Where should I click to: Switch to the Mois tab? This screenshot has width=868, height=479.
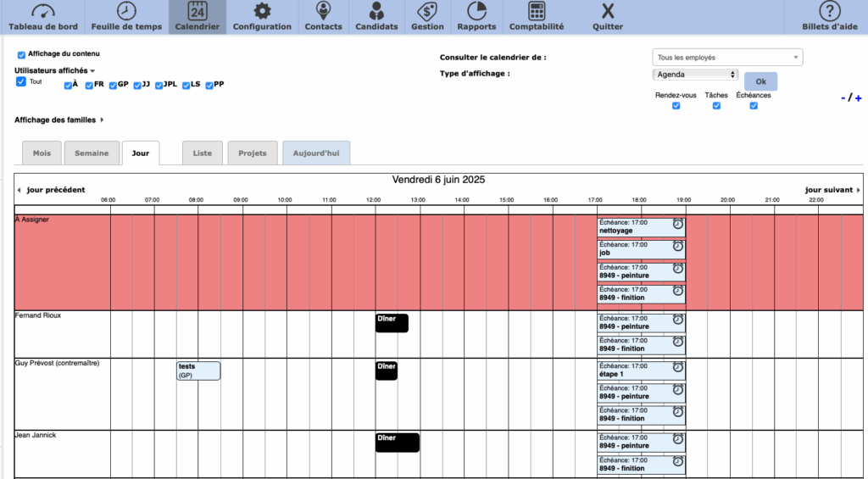click(x=41, y=153)
